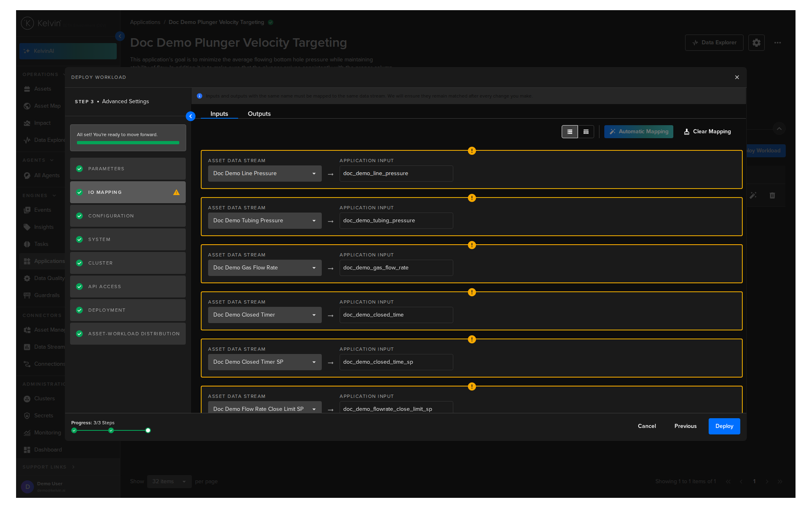Screen dimensions: 812x508
Task: Open the items per page dropdown
Action: coord(169,481)
